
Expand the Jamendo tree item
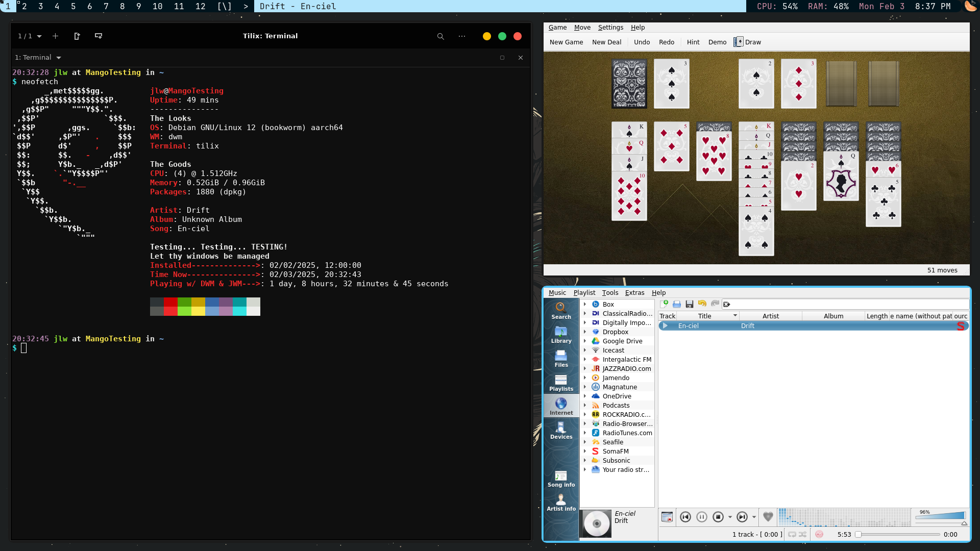click(x=585, y=378)
